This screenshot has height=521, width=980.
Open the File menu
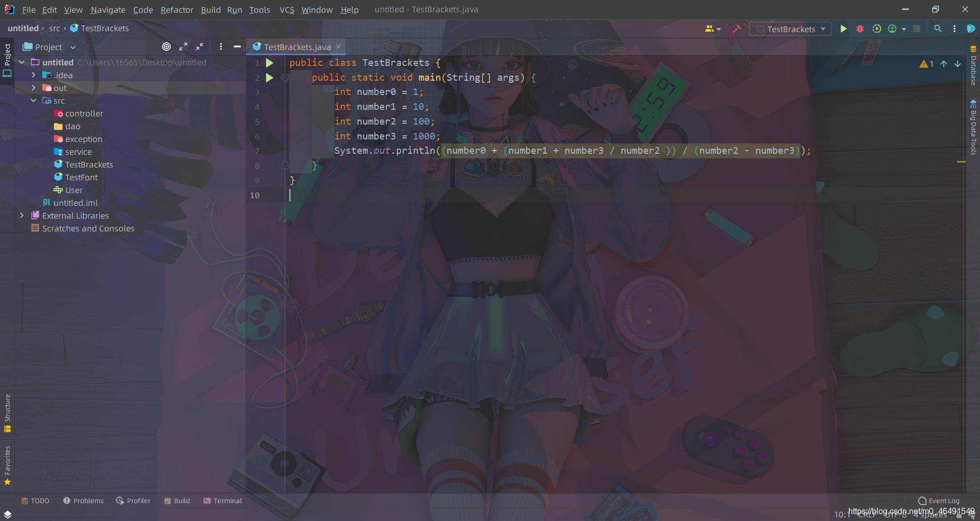coord(29,10)
